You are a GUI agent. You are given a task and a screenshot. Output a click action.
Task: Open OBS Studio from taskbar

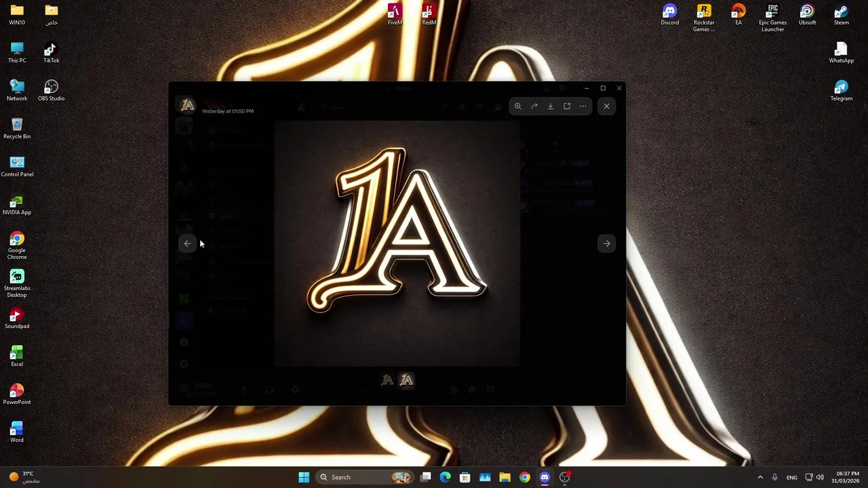[x=564, y=477]
